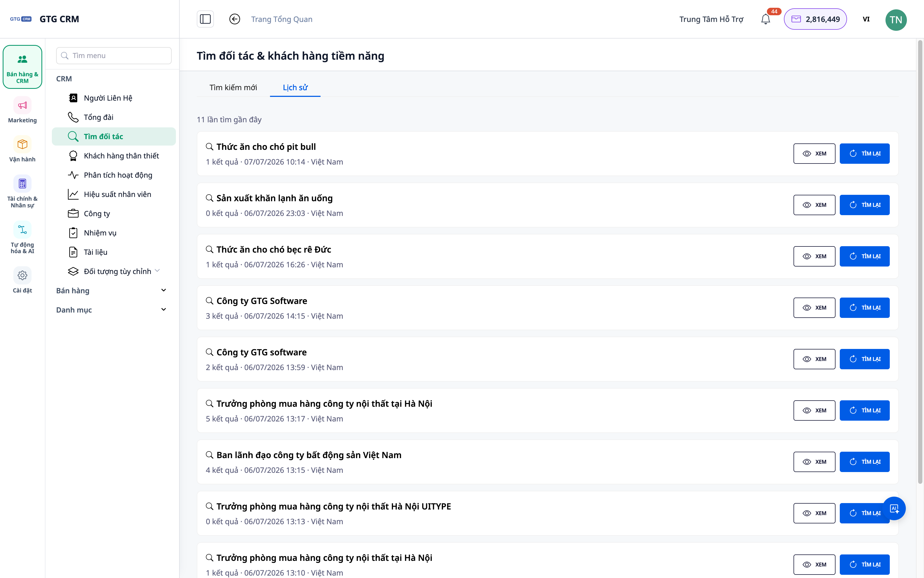Image resolution: width=924 pixels, height=578 pixels.
Task: Re-run the 13:17 Trưởng phòng mua hàng search
Action: 864,410
